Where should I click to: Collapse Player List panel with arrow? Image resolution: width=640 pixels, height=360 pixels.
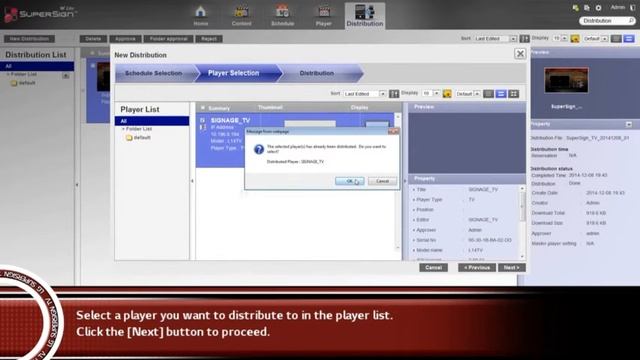[192, 181]
